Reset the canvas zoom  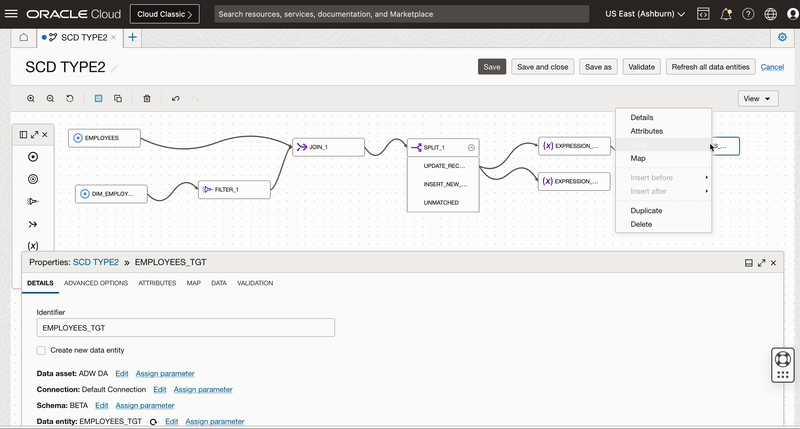click(70, 98)
